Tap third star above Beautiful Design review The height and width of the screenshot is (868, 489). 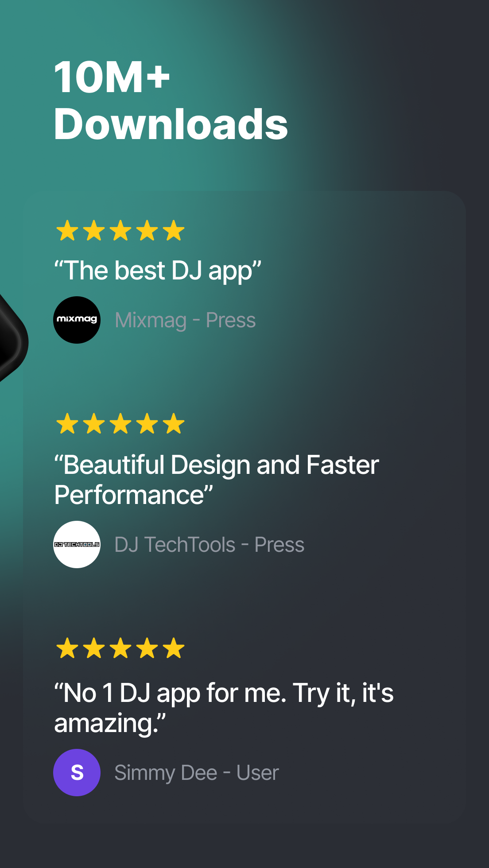120,423
